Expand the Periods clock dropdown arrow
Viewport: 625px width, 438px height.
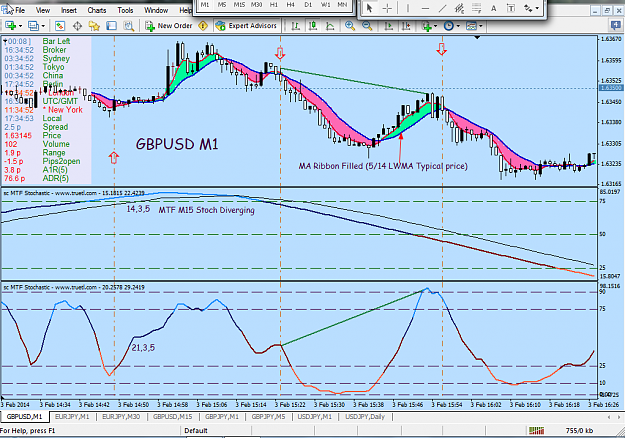(458, 26)
